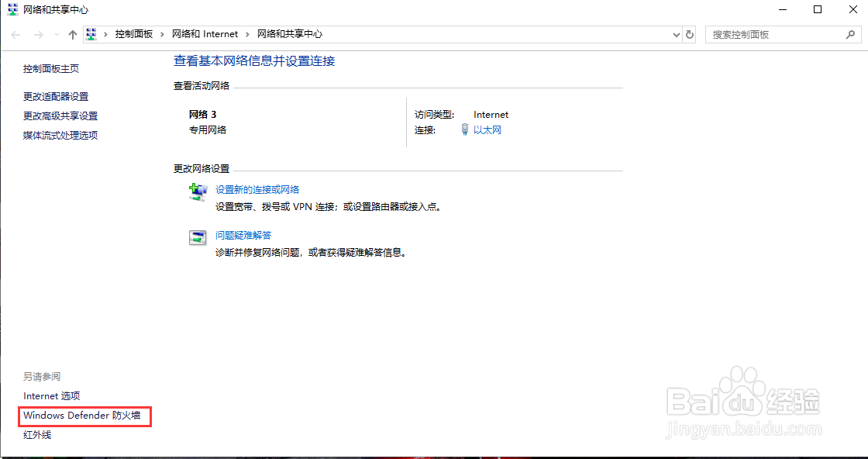
Task: Click the 以太网 connection link
Action: coord(487,129)
